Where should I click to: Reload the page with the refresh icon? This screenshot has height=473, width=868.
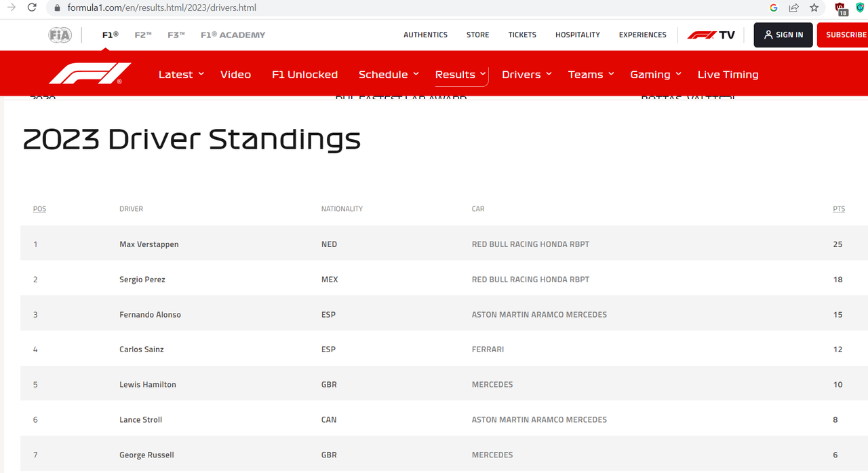click(x=32, y=7)
